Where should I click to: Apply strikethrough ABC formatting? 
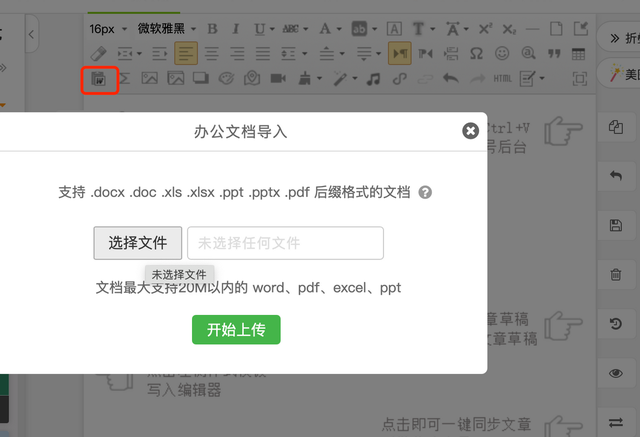pos(291,29)
